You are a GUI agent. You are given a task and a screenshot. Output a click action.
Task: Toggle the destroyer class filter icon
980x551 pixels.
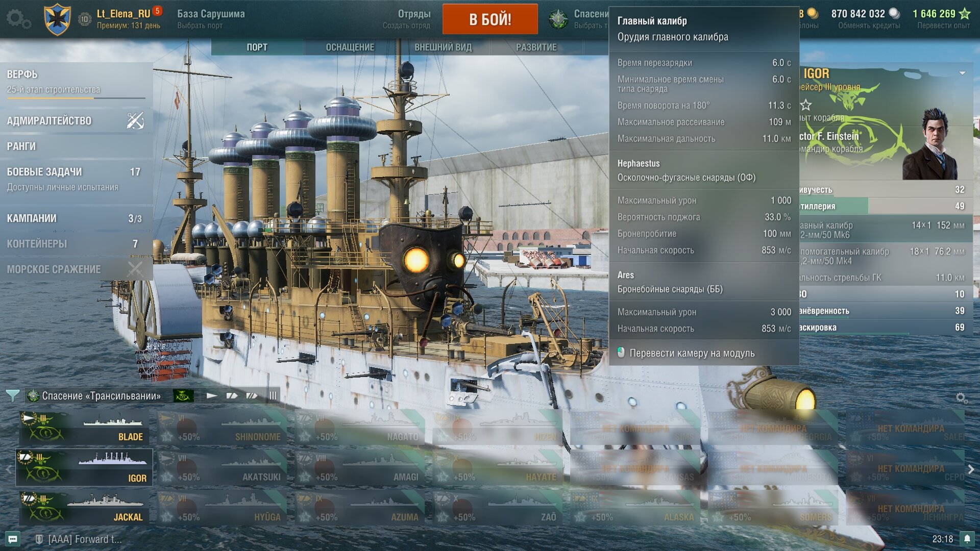tap(212, 395)
